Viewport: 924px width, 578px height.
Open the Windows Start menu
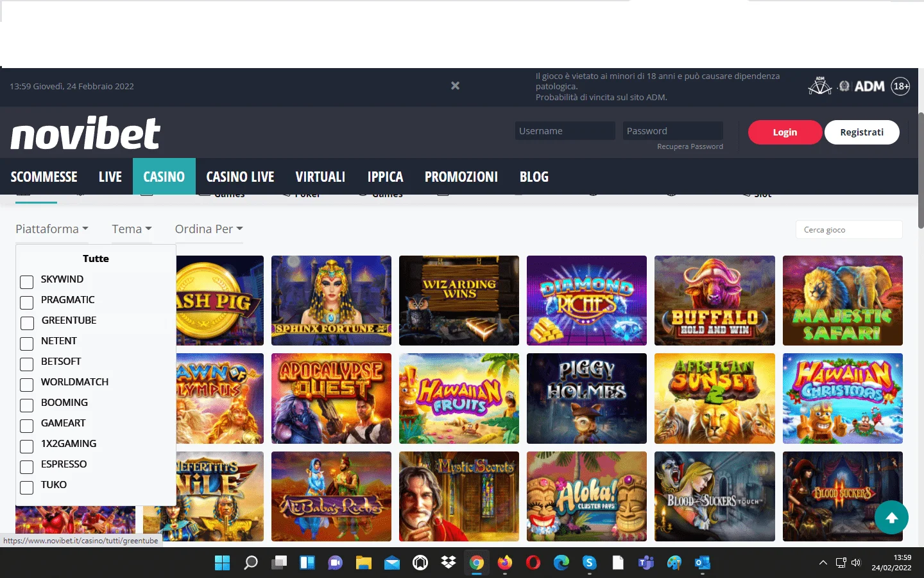[222, 563]
